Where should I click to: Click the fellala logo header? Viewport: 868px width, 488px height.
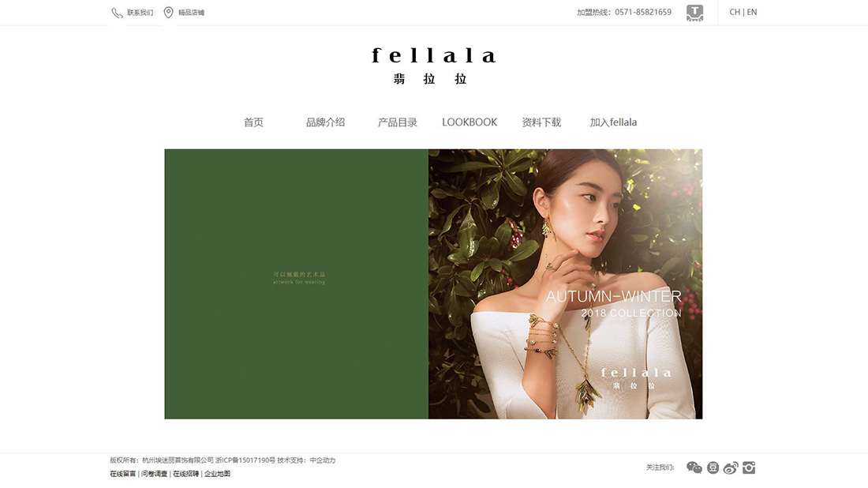click(433, 66)
